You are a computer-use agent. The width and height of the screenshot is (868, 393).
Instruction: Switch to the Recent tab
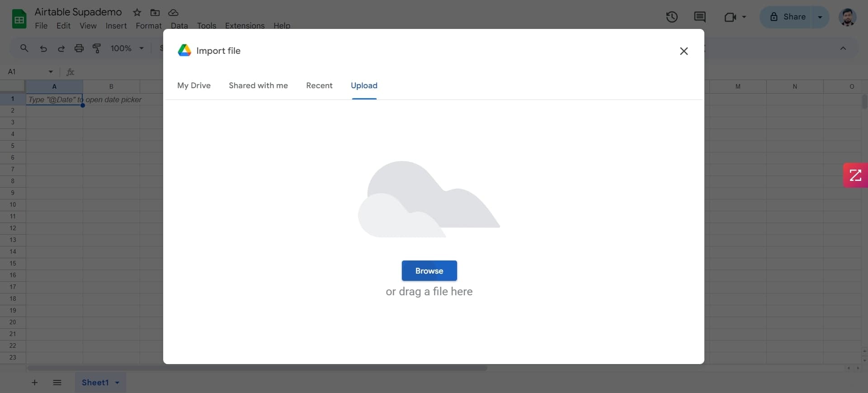319,85
